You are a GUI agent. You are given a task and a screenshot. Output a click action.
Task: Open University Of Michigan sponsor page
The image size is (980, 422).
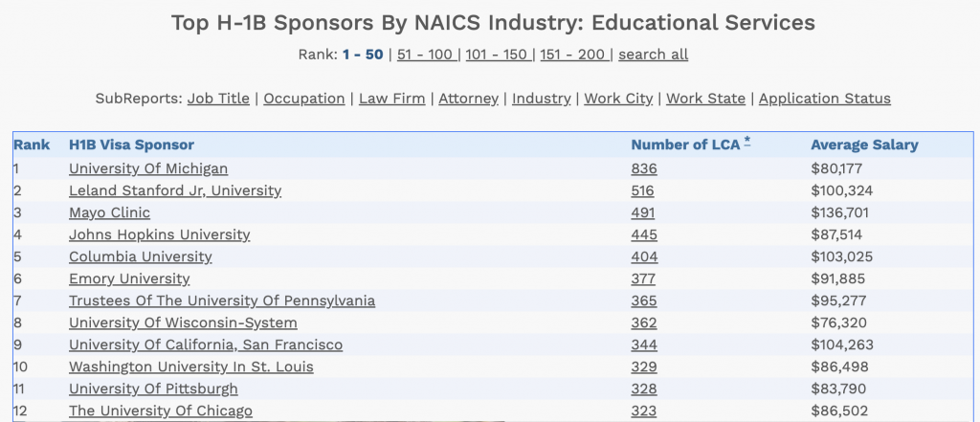[x=148, y=168]
